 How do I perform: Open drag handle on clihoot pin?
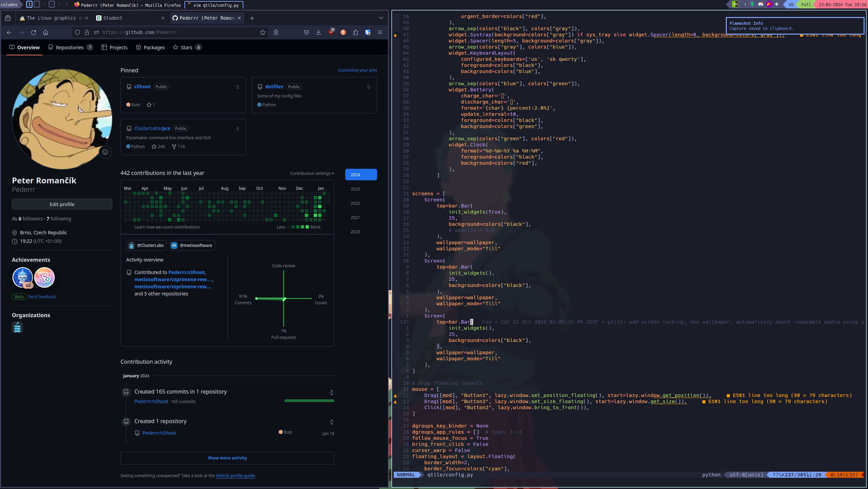click(238, 87)
